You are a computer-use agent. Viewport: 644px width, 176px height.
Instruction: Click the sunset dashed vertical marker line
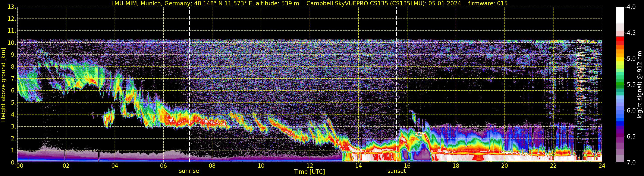[x=397, y=85]
